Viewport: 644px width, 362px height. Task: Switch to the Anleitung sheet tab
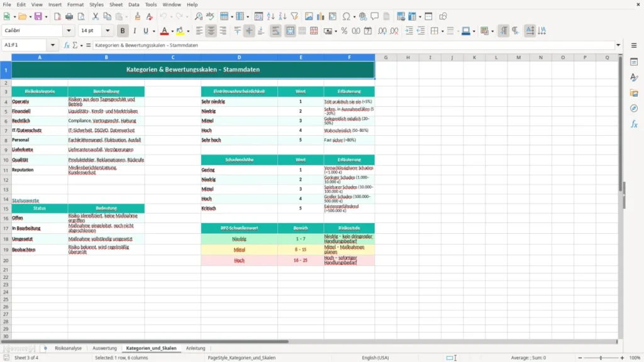point(196,348)
